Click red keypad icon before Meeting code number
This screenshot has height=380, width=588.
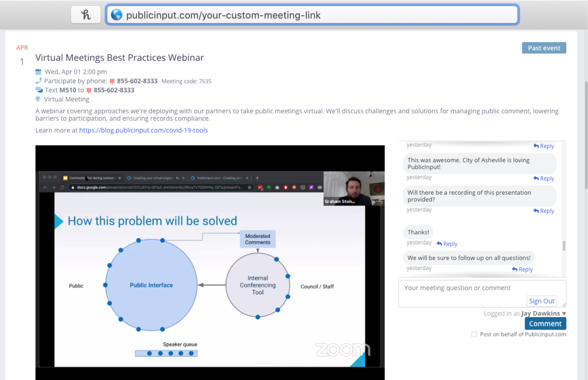[x=112, y=81]
